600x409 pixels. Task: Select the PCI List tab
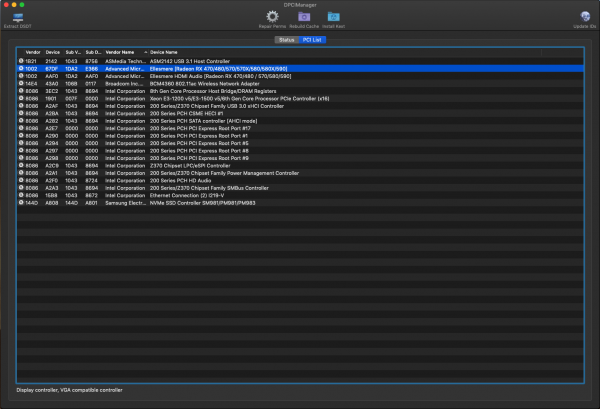point(312,39)
